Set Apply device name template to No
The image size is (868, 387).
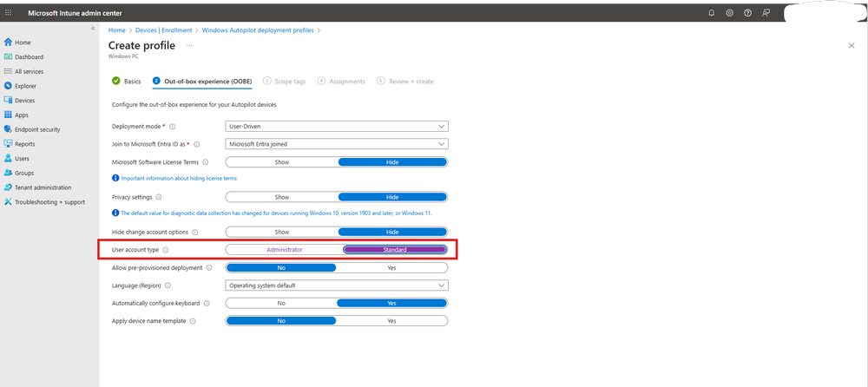pyautogui.click(x=281, y=321)
